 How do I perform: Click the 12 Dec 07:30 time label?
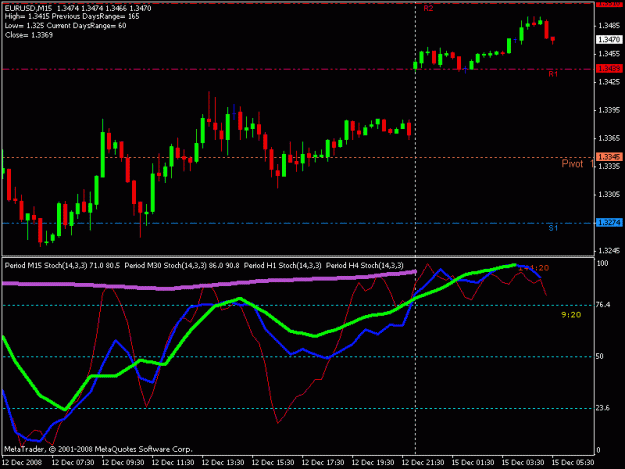[x=73, y=463]
